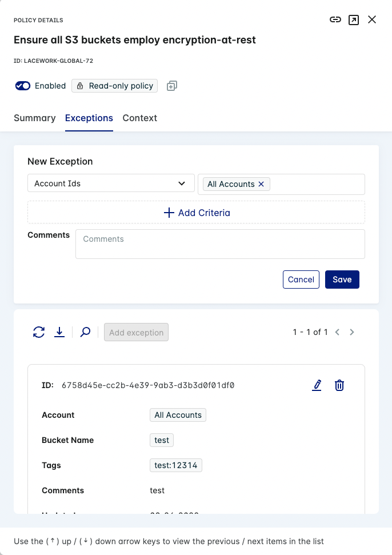
Task: Copy the policy link icon
Action: pyautogui.click(x=335, y=20)
